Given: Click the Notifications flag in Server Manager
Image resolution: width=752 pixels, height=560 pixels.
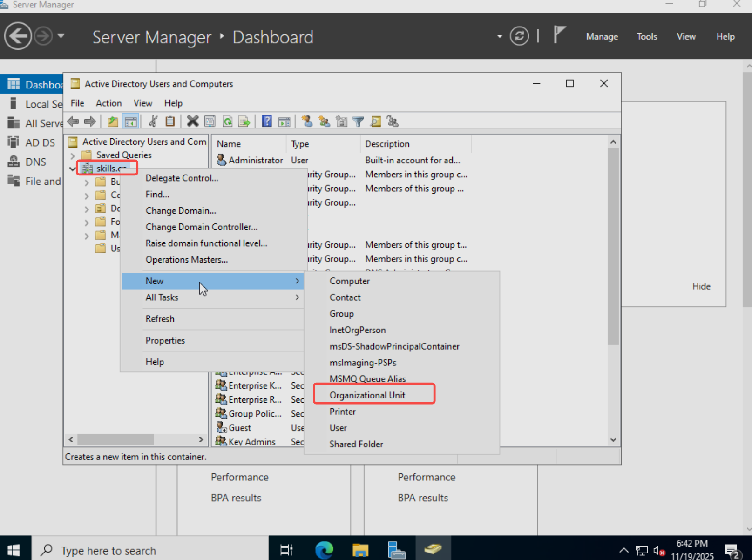Looking at the screenshot, I should (559, 35).
